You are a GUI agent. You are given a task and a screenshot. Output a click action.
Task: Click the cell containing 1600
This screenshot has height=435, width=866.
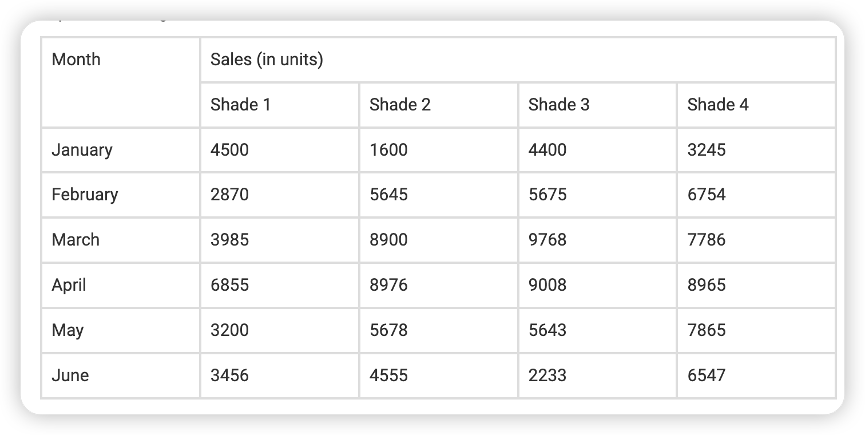click(x=438, y=150)
